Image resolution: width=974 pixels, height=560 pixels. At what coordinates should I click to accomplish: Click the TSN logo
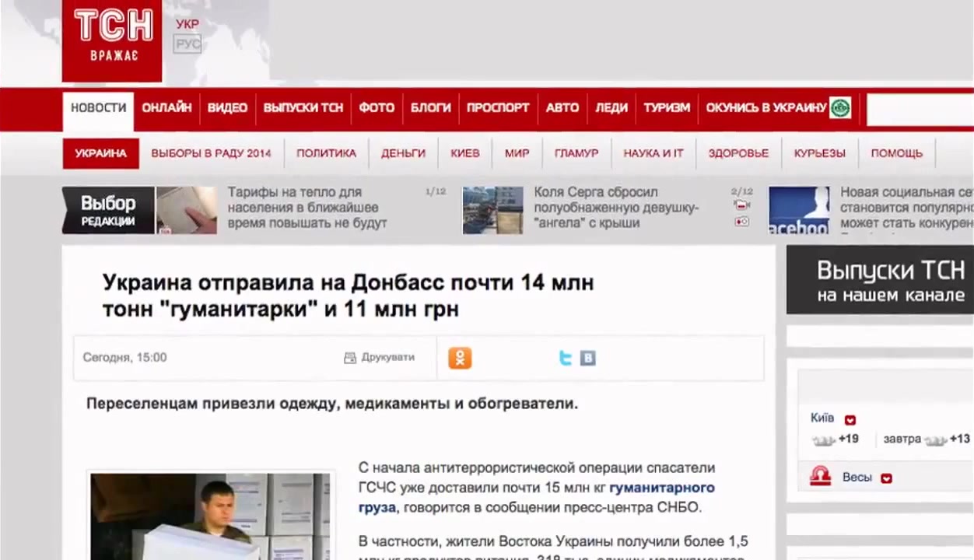112,39
